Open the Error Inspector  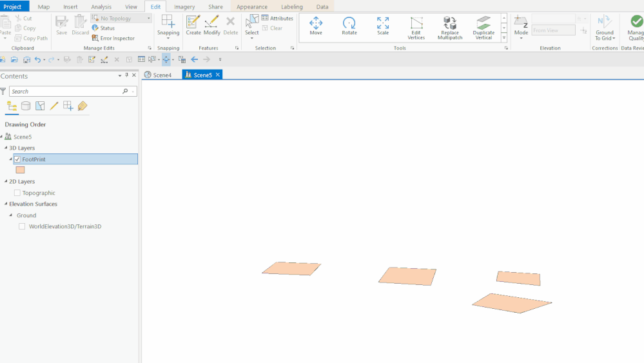coord(113,38)
